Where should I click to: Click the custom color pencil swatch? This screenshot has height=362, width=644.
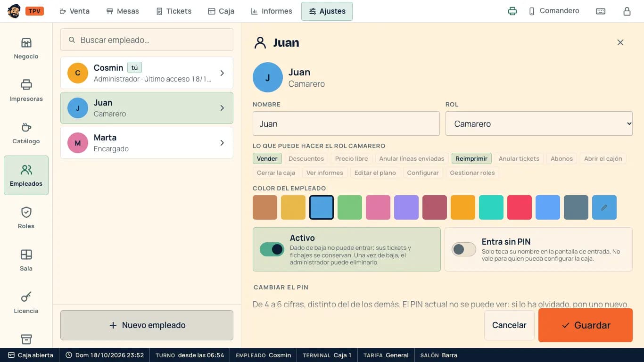[x=604, y=207]
